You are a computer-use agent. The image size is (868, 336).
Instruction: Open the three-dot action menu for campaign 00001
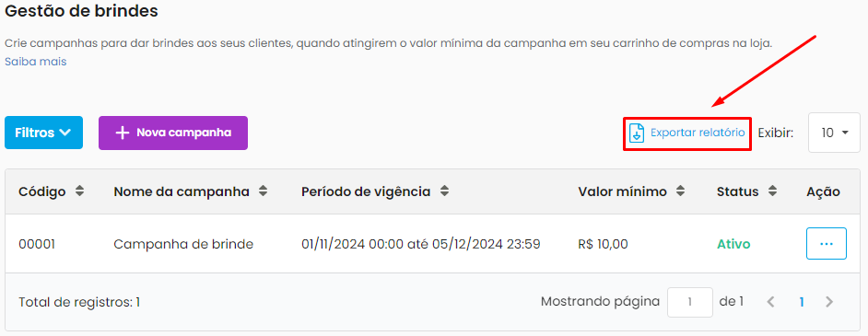click(x=826, y=243)
